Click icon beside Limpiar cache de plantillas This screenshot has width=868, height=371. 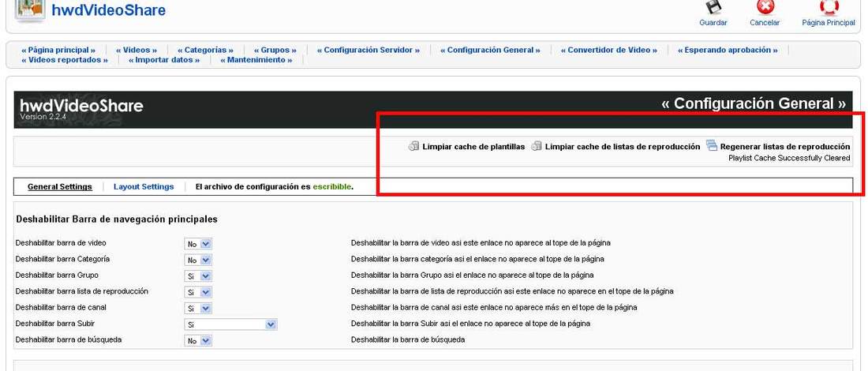413,147
